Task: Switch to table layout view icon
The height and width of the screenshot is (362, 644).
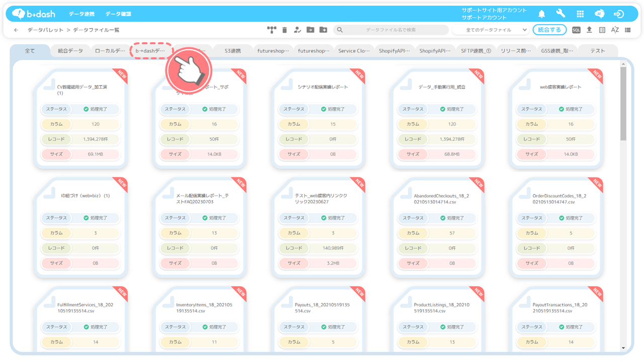Action: 602,30
